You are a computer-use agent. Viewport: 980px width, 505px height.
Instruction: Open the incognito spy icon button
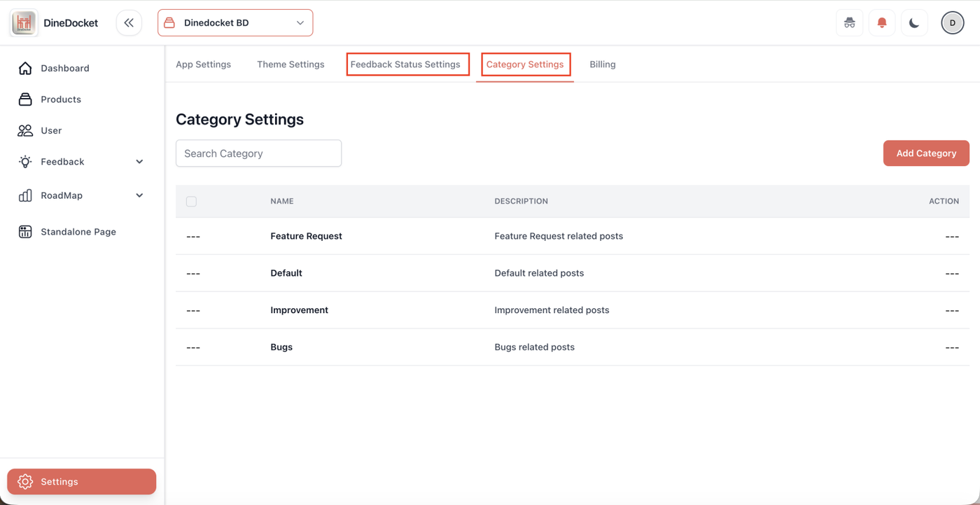tap(849, 23)
